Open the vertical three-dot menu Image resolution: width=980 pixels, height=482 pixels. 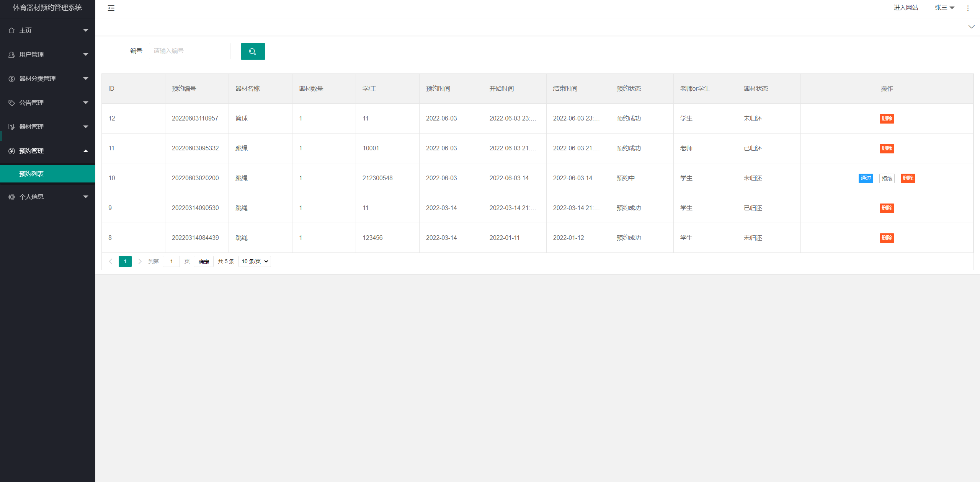click(x=968, y=8)
